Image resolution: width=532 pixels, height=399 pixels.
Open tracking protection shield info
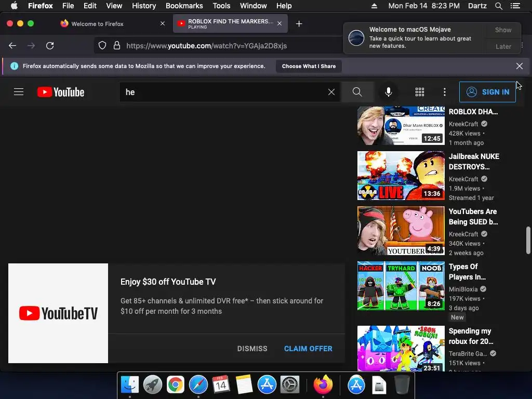(x=102, y=46)
